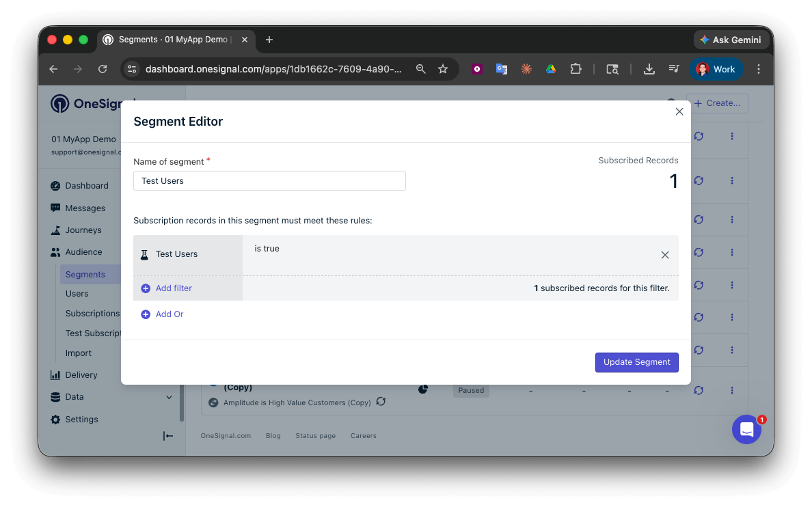
Task: Open the Delivery sidebar item
Action: [81, 375]
